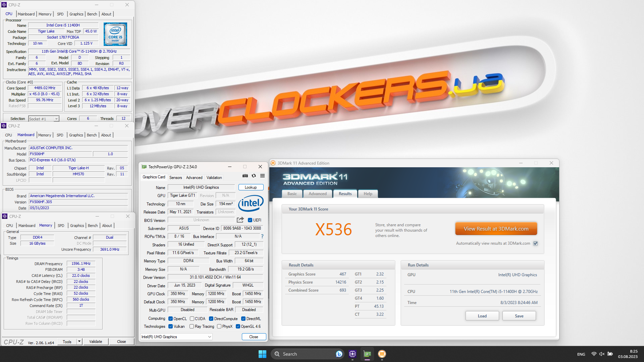Click the GPU-Z taskbar icon
644x362 pixels.
click(x=367, y=354)
